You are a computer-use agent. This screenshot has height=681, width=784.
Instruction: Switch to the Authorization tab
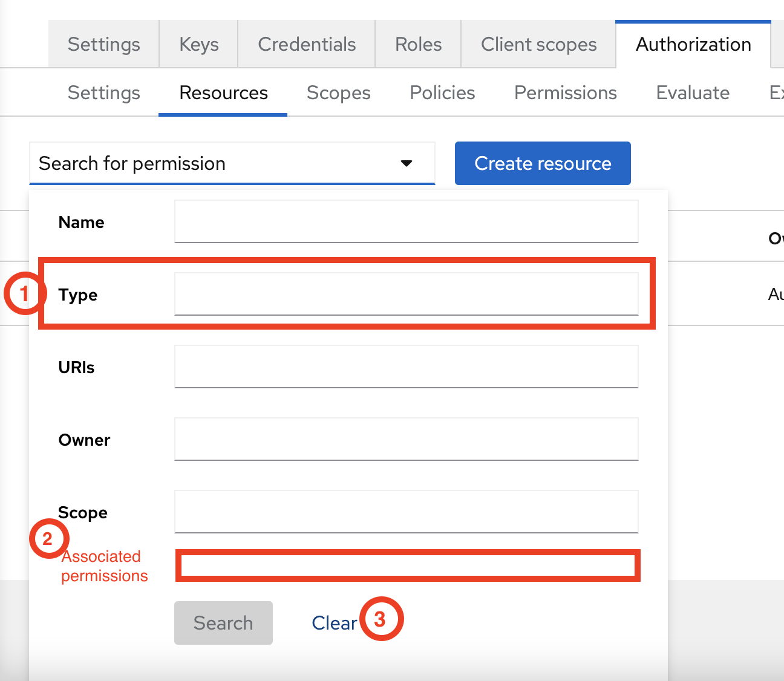693,44
